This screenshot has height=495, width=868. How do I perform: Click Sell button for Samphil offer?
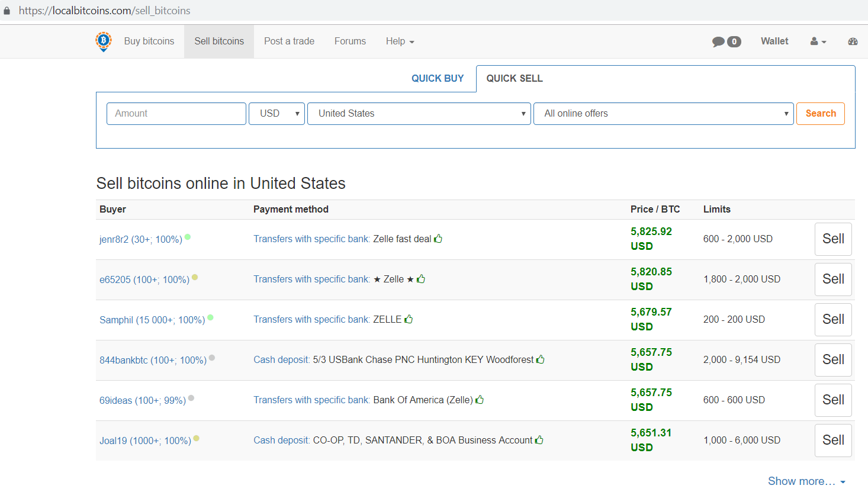(x=833, y=320)
